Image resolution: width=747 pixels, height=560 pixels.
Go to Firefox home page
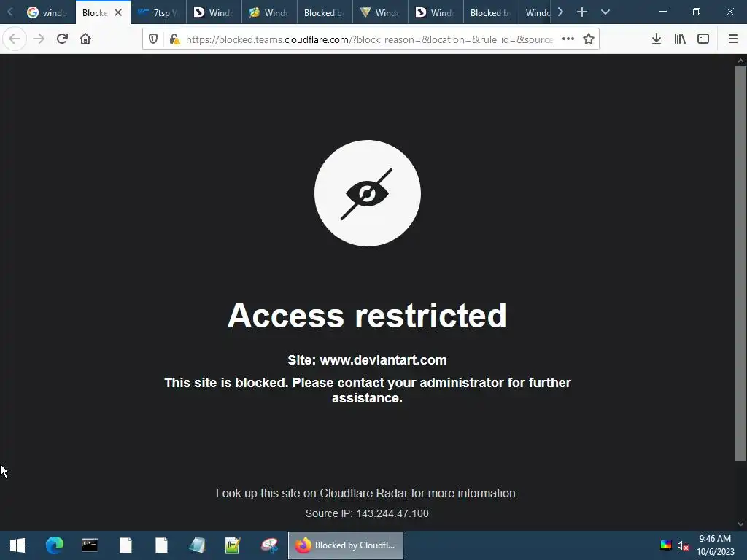coord(85,39)
